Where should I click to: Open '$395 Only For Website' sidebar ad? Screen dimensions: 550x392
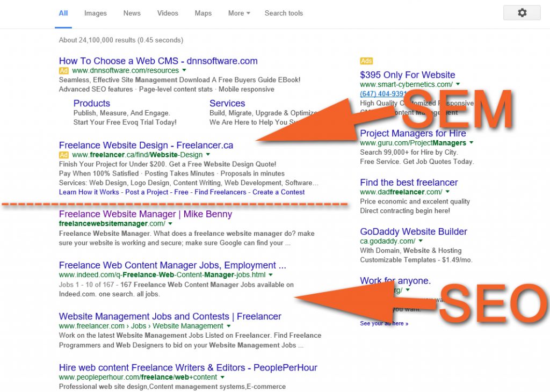click(408, 75)
